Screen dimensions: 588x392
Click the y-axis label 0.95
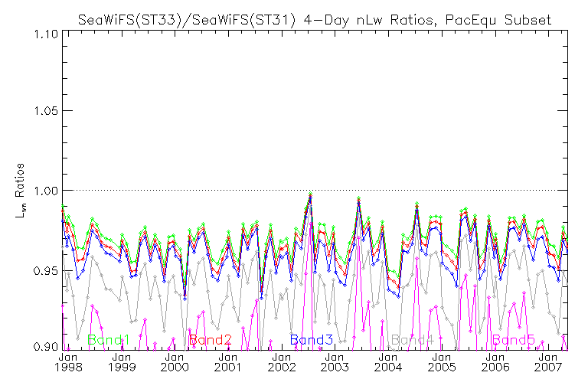[x=46, y=270]
